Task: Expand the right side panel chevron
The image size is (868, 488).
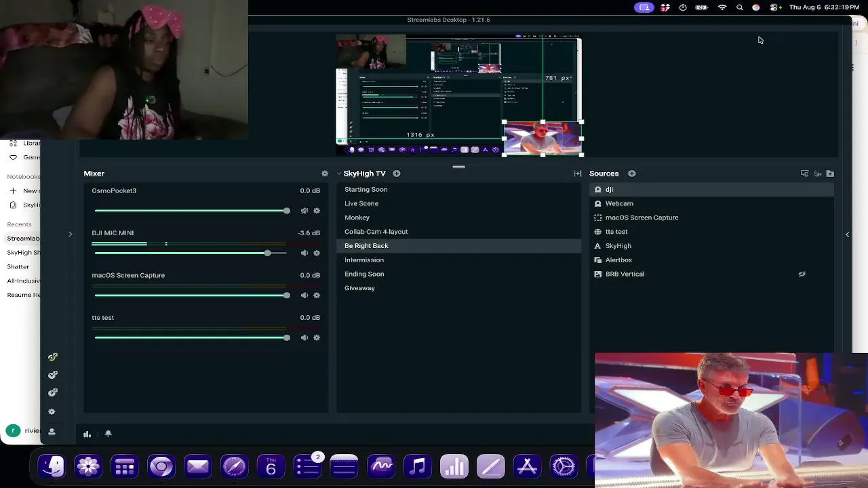Action: (x=847, y=235)
